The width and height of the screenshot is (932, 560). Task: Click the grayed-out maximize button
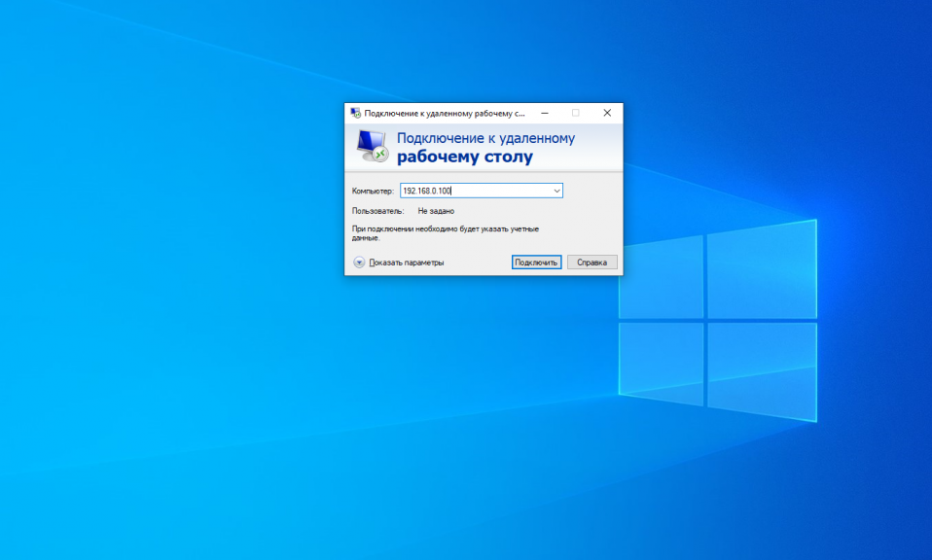click(575, 113)
